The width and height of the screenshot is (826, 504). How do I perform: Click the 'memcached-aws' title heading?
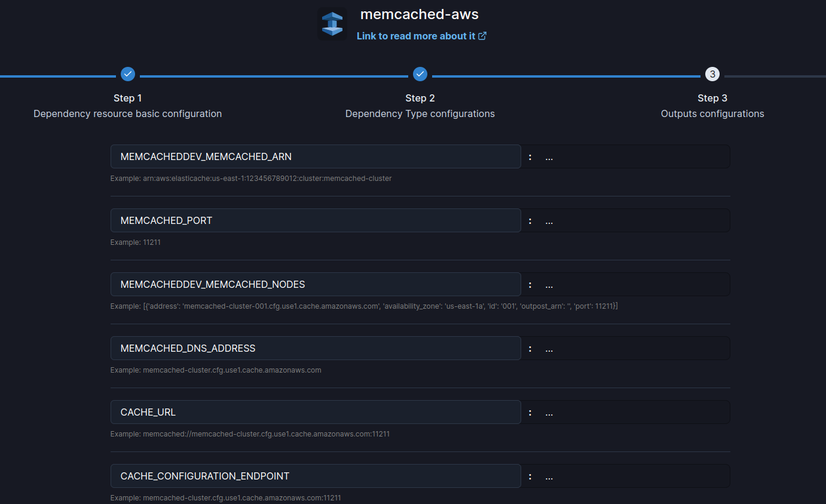(x=420, y=14)
